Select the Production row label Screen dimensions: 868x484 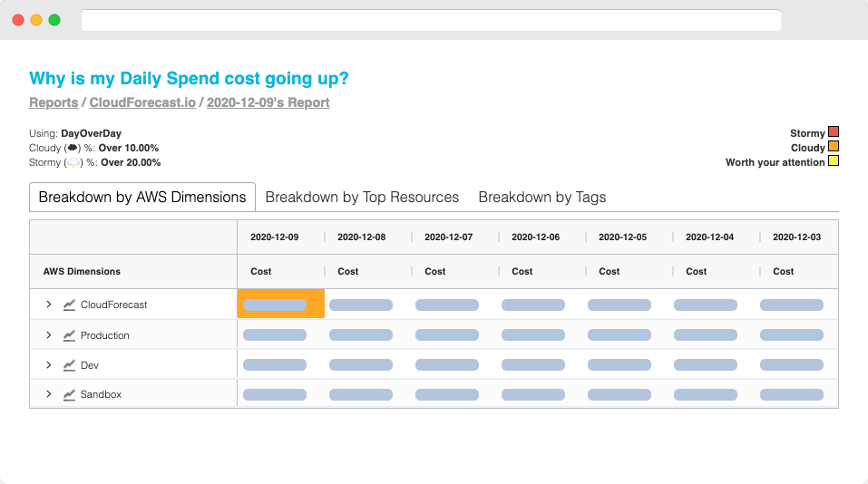(104, 335)
